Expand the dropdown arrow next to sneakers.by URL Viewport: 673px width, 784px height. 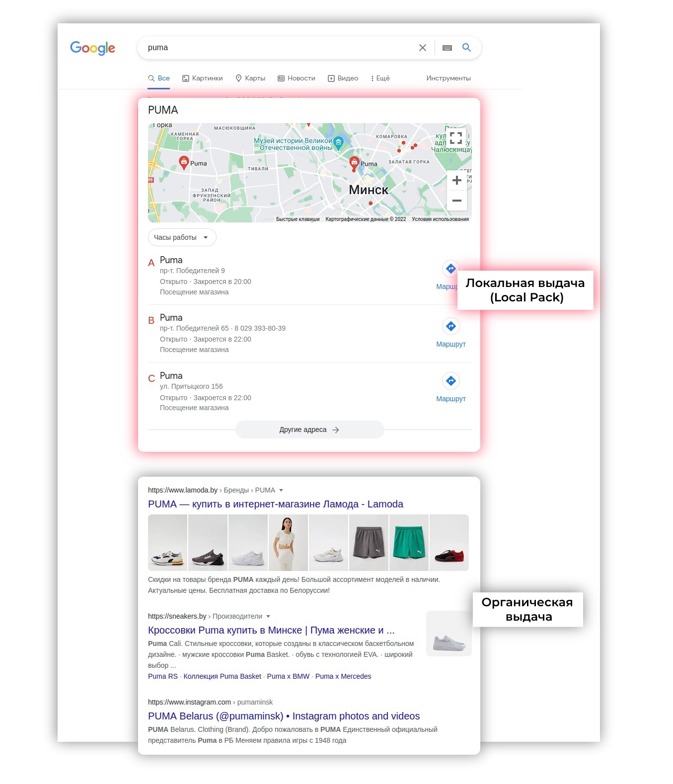[268, 616]
